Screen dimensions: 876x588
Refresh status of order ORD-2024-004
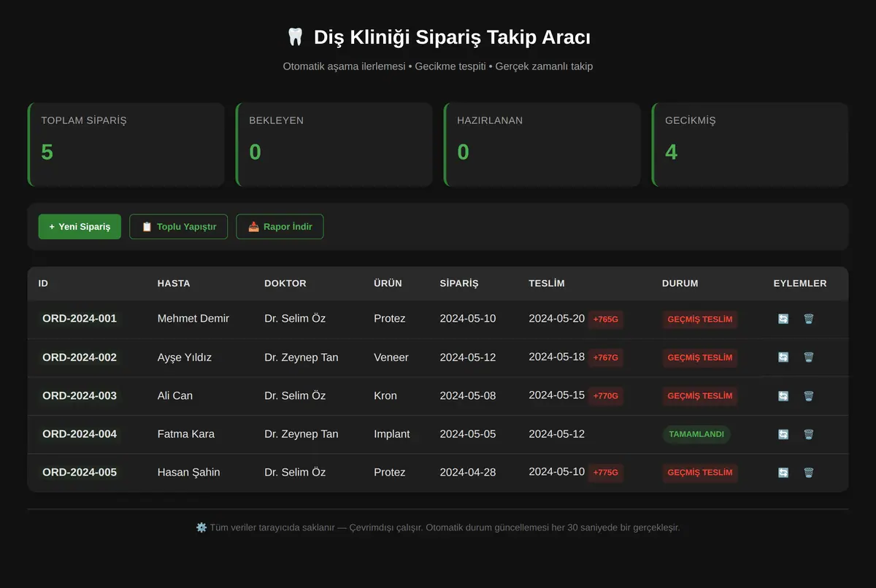coord(783,434)
